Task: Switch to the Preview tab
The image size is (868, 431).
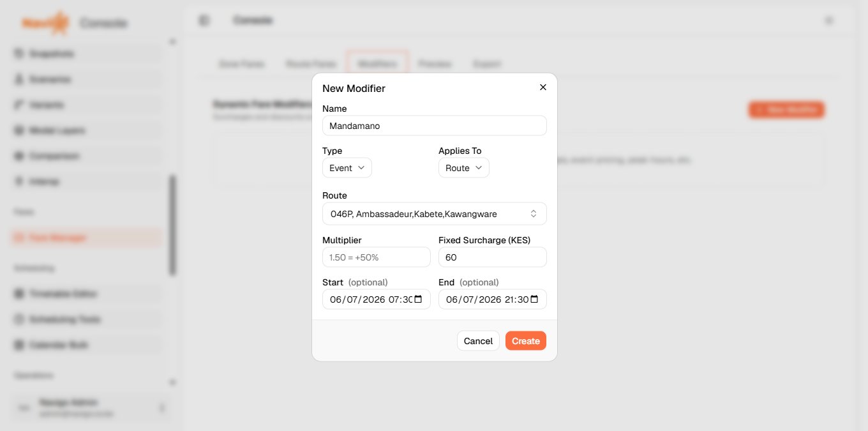Action: (435, 64)
